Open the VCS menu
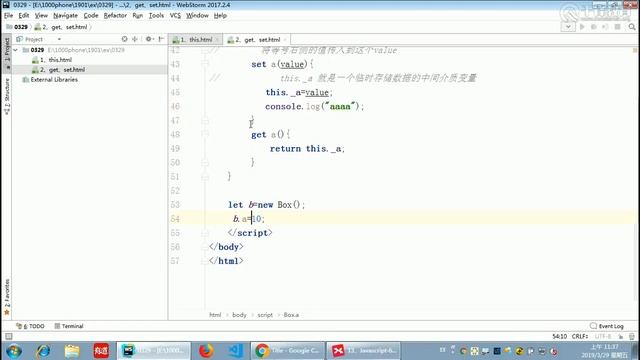Screen dimensions: 640x360 point(175,16)
